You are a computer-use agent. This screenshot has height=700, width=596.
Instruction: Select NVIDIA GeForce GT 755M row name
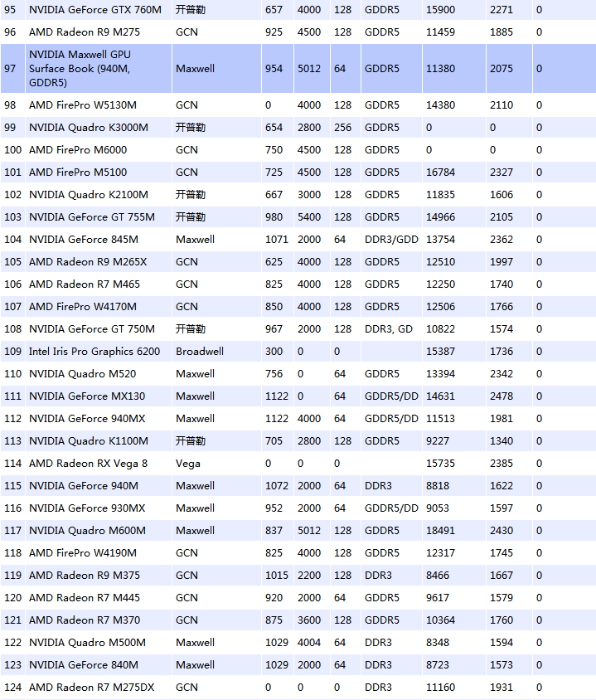pyautogui.click(x=92, y=217)
